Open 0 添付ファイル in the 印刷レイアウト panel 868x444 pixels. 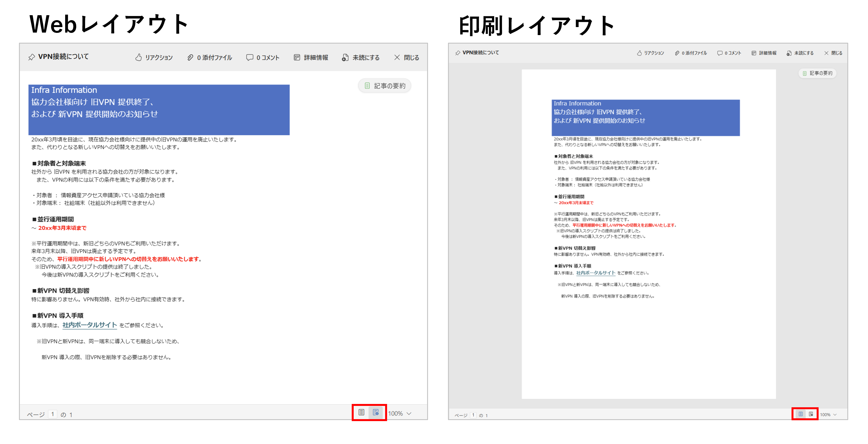[x=691, y=53]
